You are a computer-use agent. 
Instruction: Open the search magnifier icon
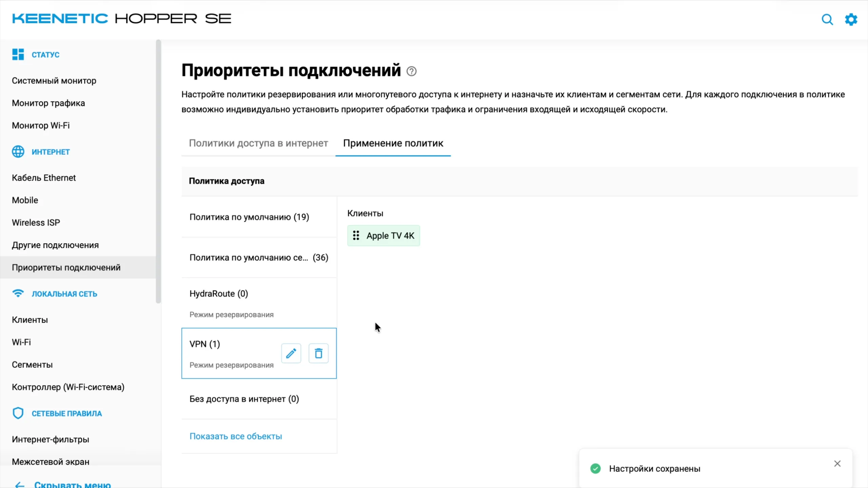[827, 19]
